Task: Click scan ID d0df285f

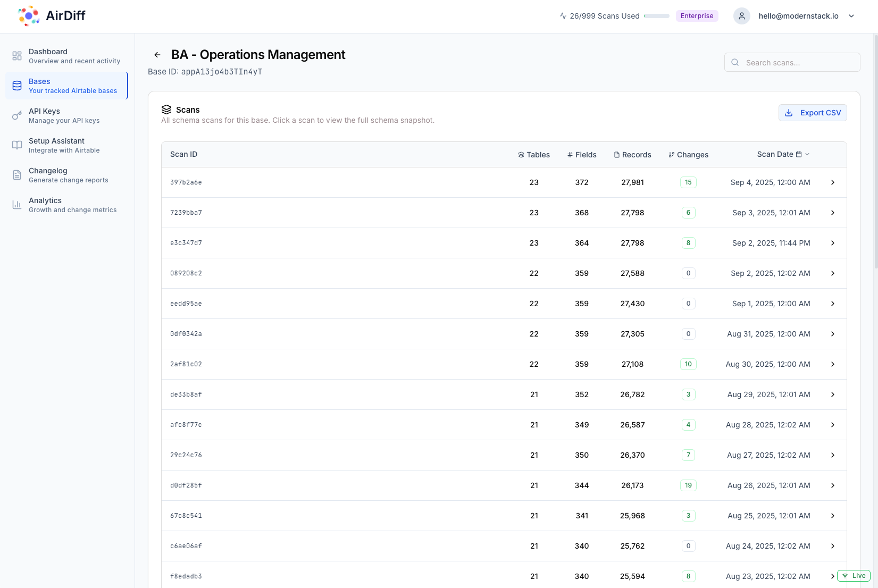Action: [186, 485]
